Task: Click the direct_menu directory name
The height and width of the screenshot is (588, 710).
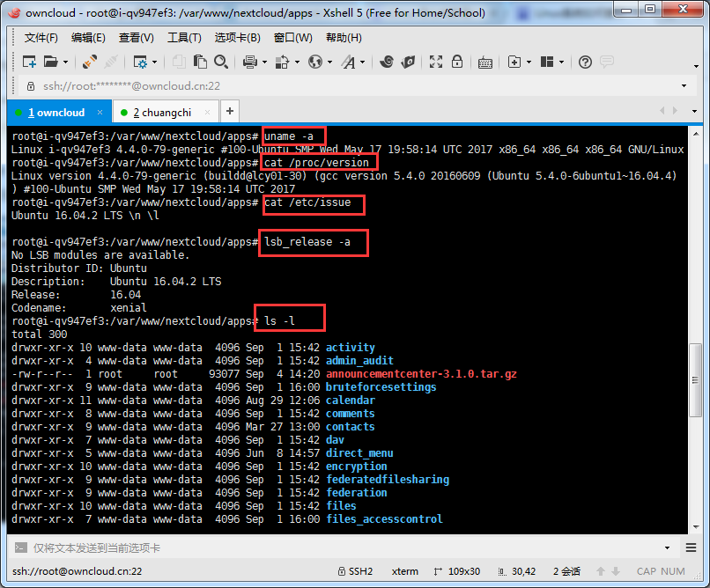Action: tap(359, 453)
